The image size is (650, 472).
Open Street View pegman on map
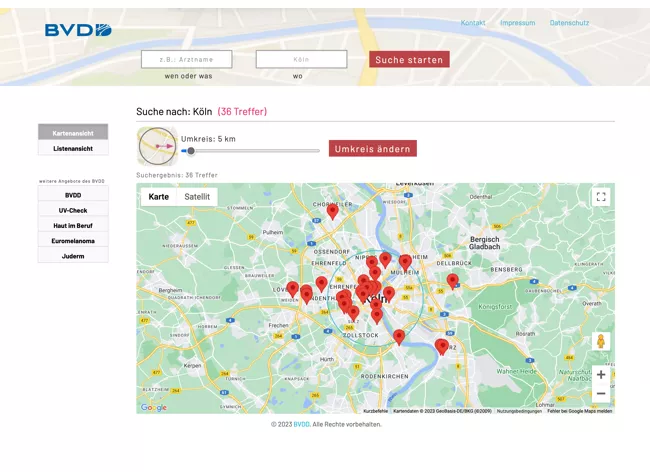pos(600,342)
